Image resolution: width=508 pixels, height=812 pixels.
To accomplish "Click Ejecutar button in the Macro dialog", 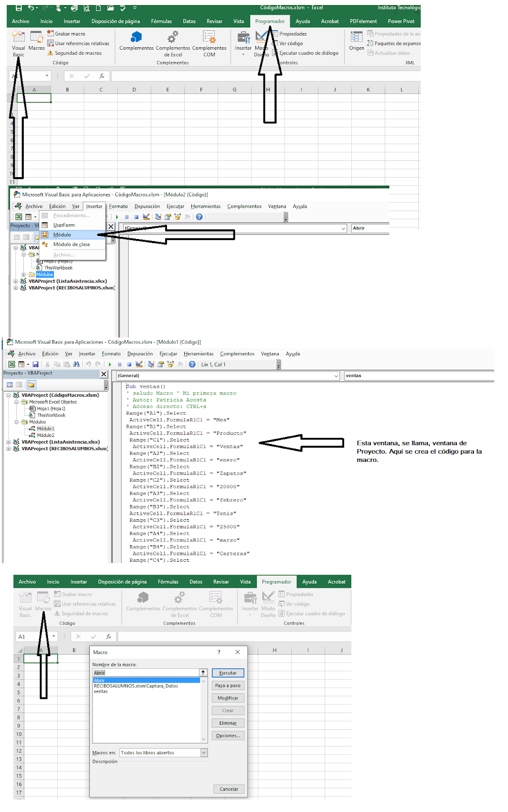I will (228, 673).
